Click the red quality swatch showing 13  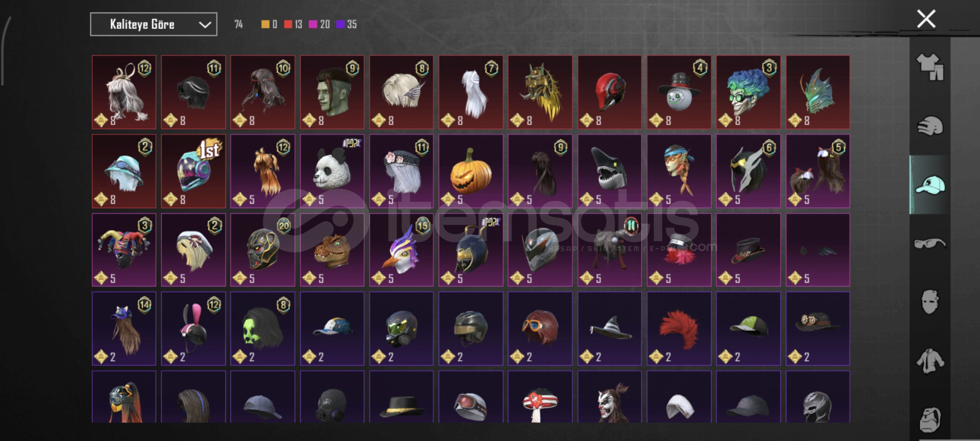tap(293, 24)
